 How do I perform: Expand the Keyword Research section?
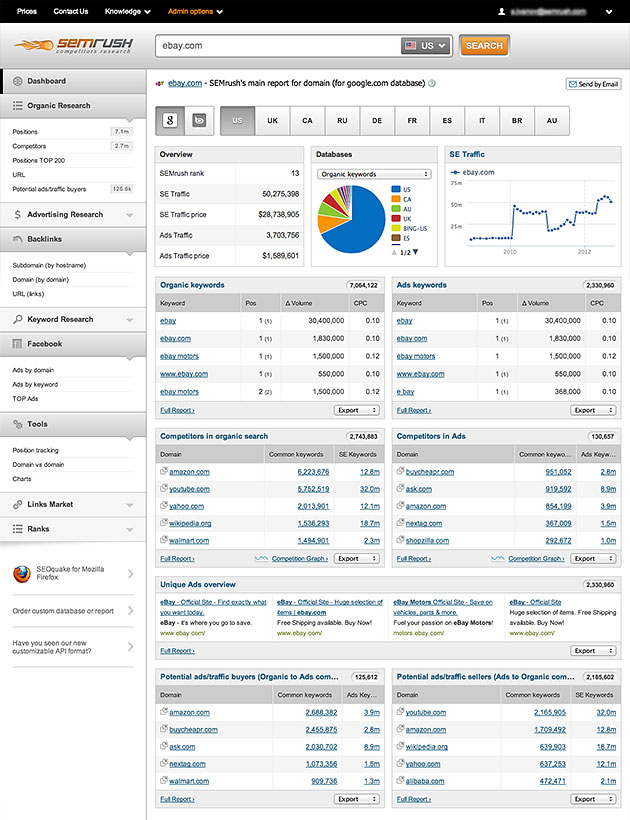point(130,320)
